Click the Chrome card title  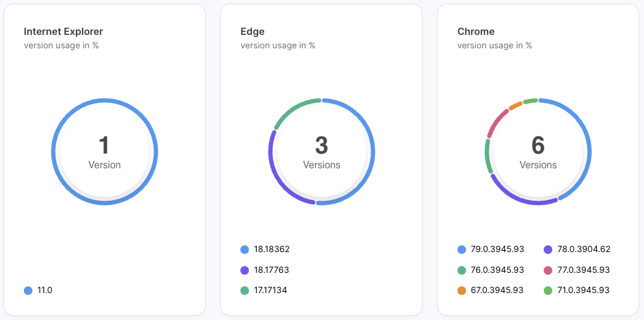coord(476,31)
